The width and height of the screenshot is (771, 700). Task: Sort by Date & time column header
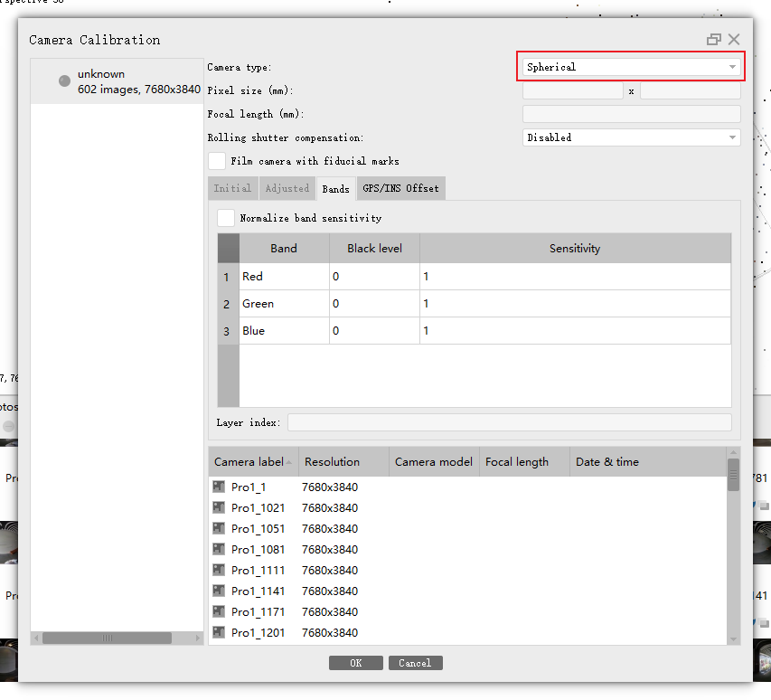click(x=648, y=462)
